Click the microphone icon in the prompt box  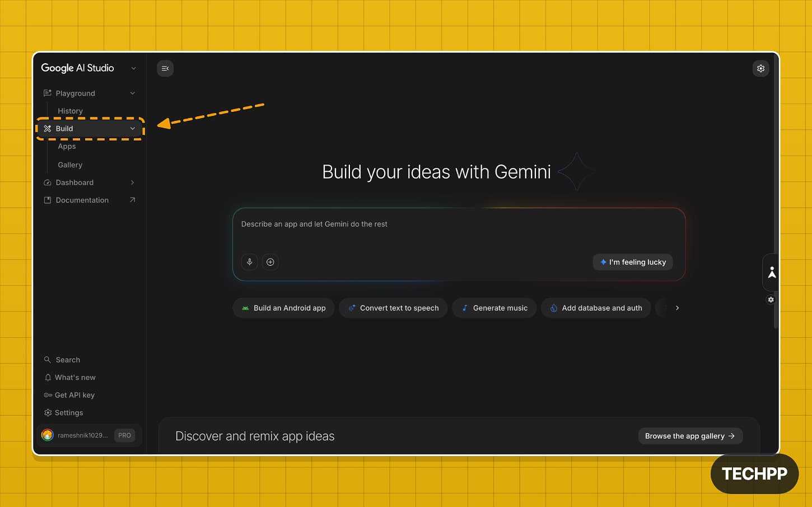click(250, 262)
